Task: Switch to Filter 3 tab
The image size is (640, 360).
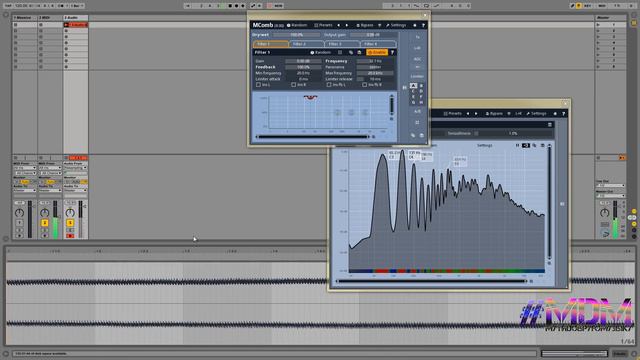Action: (x=342, y=44)
